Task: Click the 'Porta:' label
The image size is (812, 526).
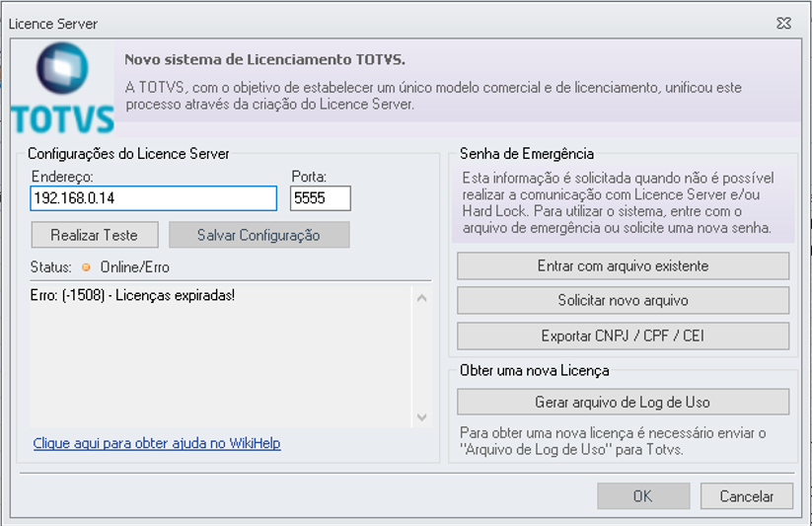Action: pos(309,177)
